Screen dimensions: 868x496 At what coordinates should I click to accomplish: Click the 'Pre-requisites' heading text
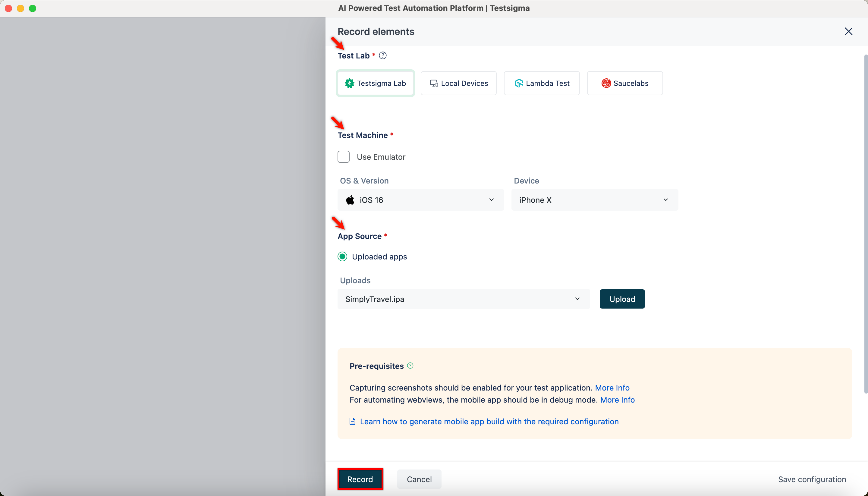tap(376, 366)
